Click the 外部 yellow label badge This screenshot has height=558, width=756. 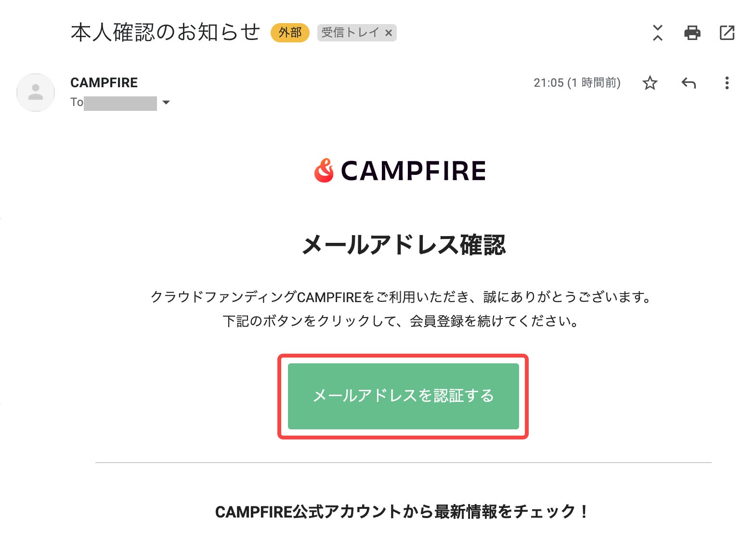tap(290, 33)
